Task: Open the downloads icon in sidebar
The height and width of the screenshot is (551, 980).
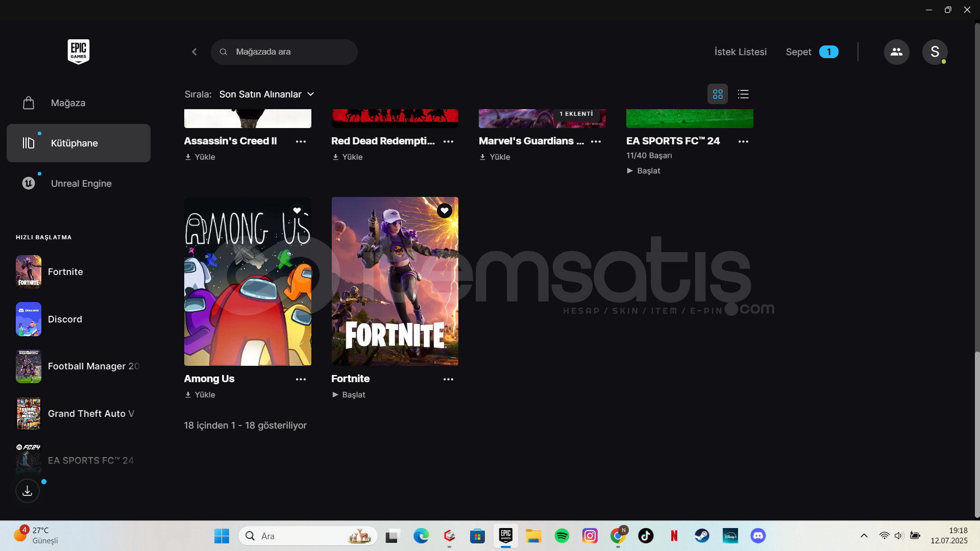Action: coord(28,491)
